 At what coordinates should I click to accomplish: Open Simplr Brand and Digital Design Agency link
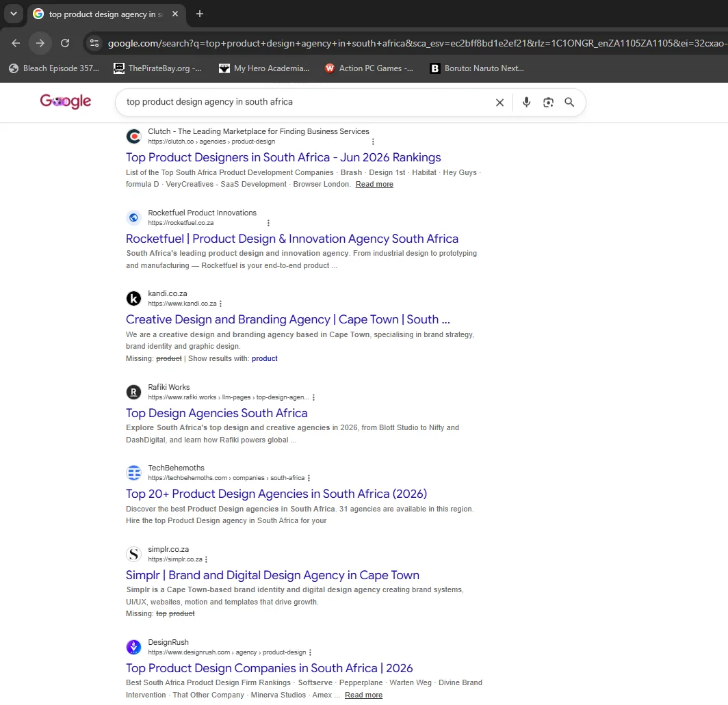tap(272, 575)
